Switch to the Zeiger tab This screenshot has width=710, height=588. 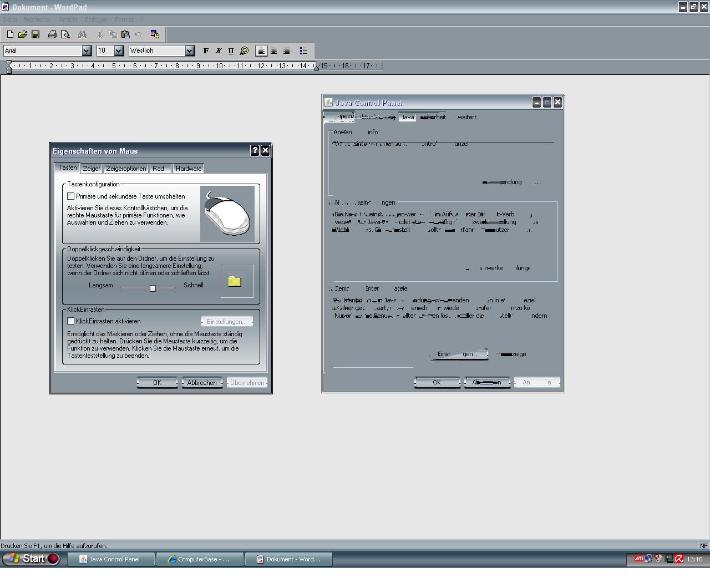(92, 169)
